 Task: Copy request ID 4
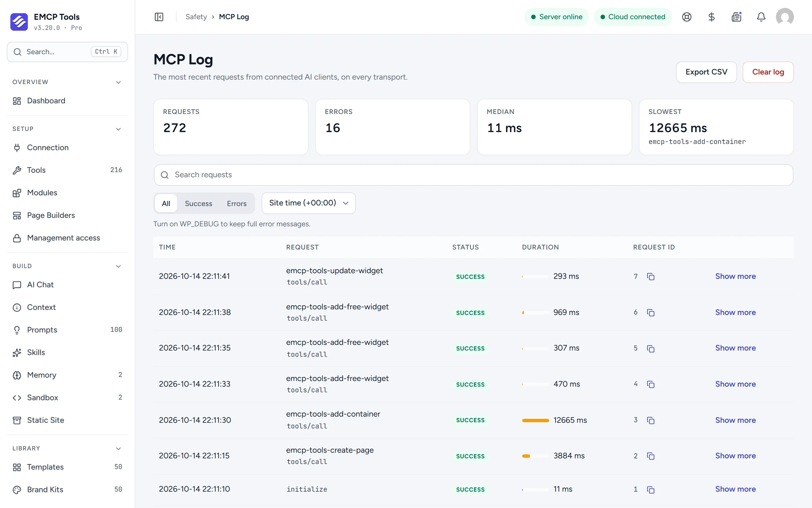coord(651,384)
